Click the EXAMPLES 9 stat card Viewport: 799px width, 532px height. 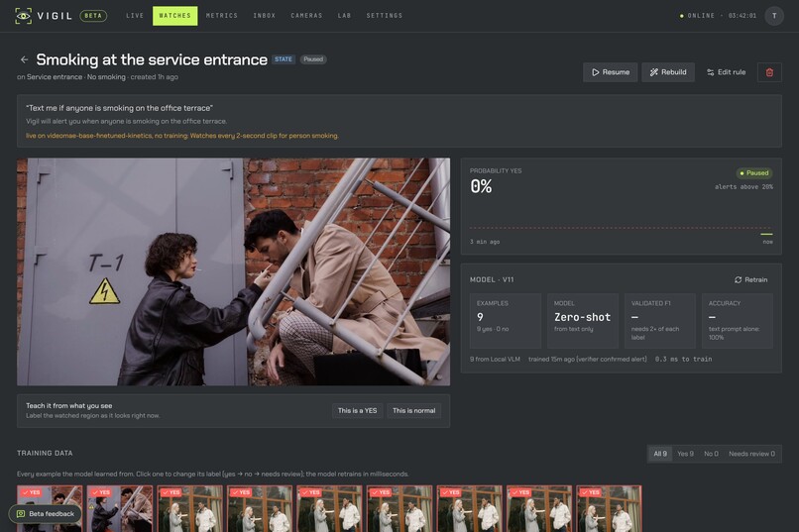(x=505, y=321)
